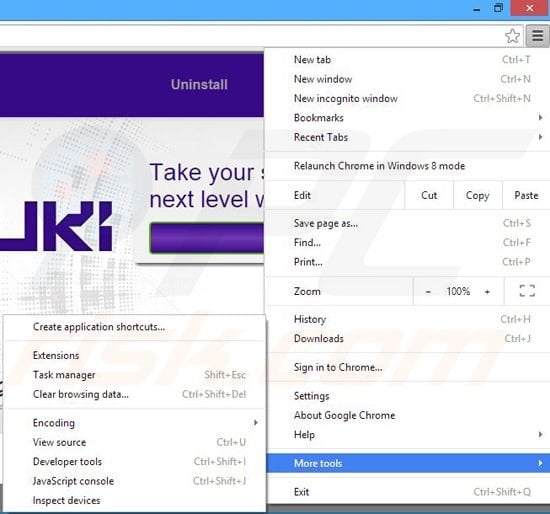
Task: Minimize the Chrome window
Action: [476, 9]
